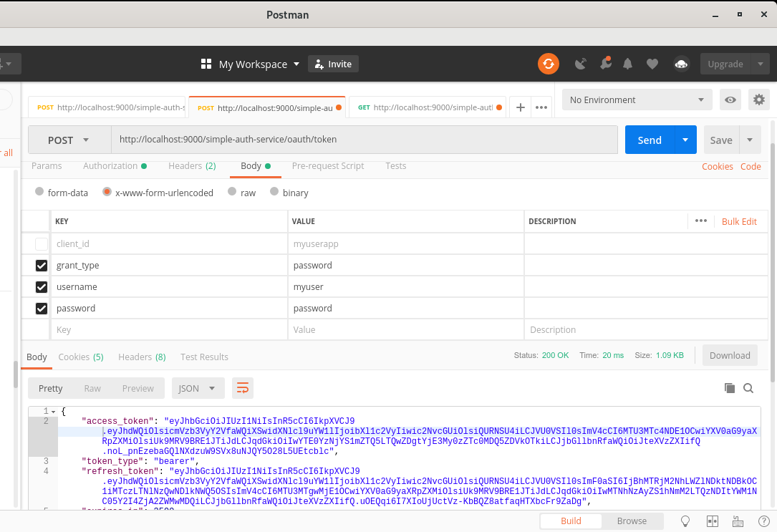
Task: Open the Pre-request Script tab
Action: tap(327, 166)
